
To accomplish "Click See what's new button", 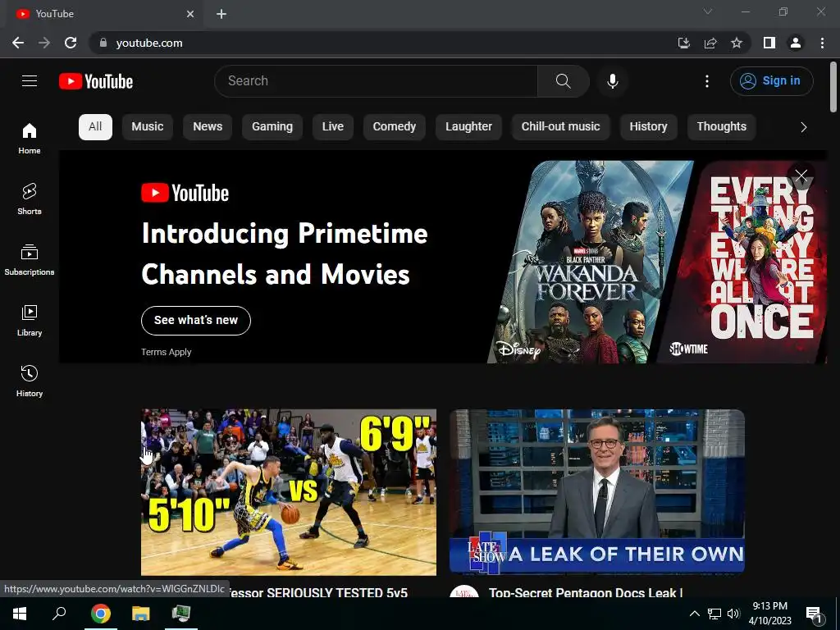I will click(x=195, y=321).
